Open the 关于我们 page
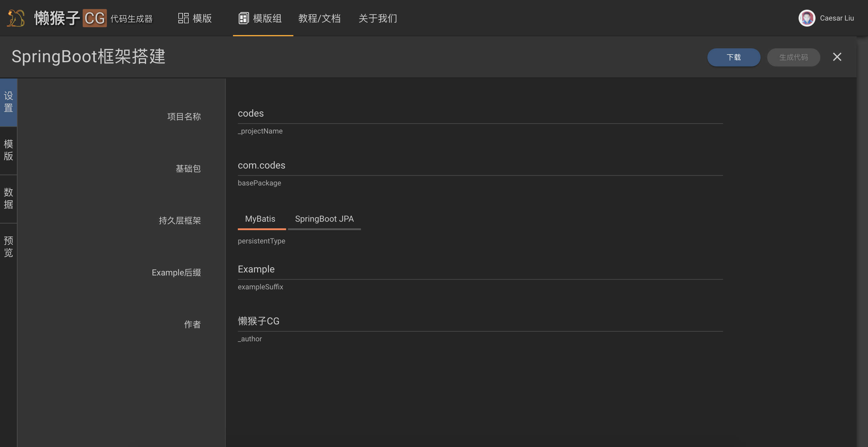 coord(377,18)
